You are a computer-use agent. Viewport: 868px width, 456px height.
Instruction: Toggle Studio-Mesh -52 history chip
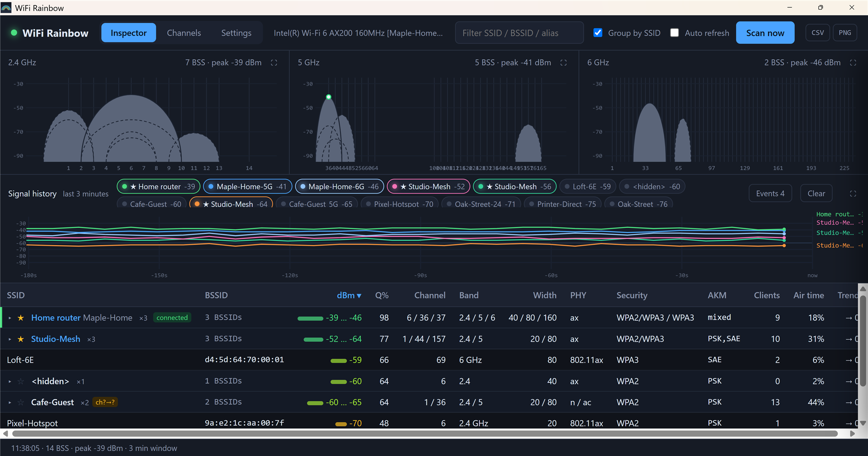(429, 186)
